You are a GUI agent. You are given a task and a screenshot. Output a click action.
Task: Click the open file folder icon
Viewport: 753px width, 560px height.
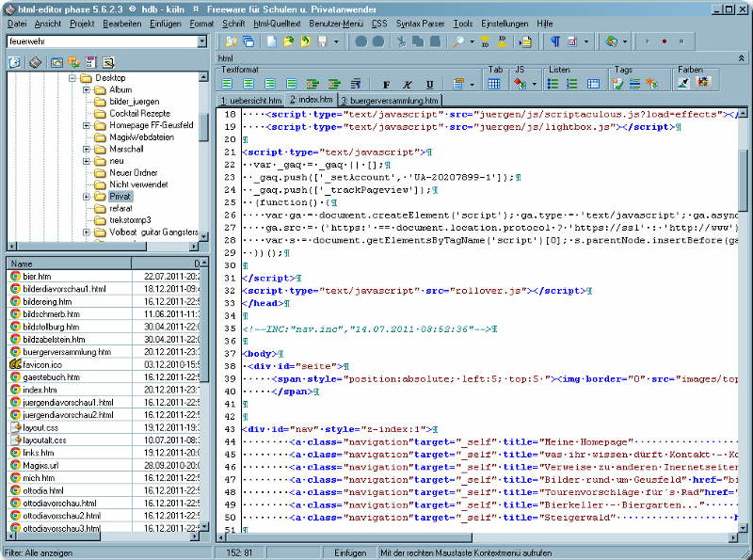[x=289, y=41]
